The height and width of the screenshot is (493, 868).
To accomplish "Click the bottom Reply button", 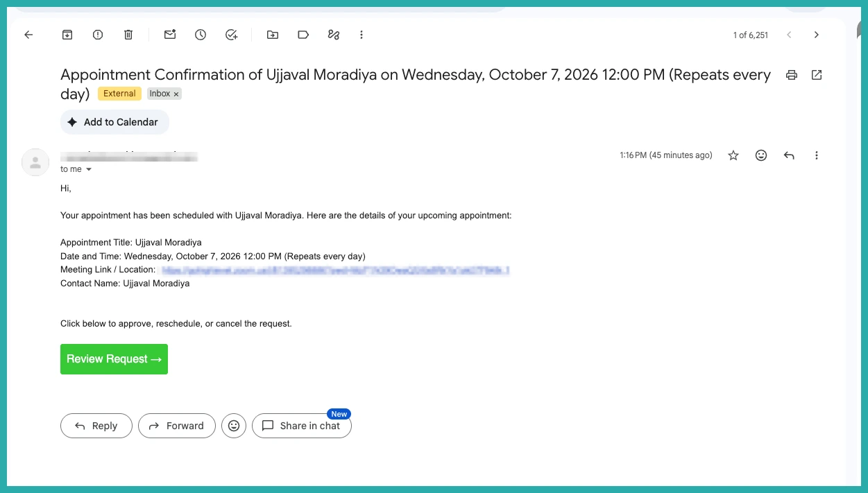I will coord(96,426).
